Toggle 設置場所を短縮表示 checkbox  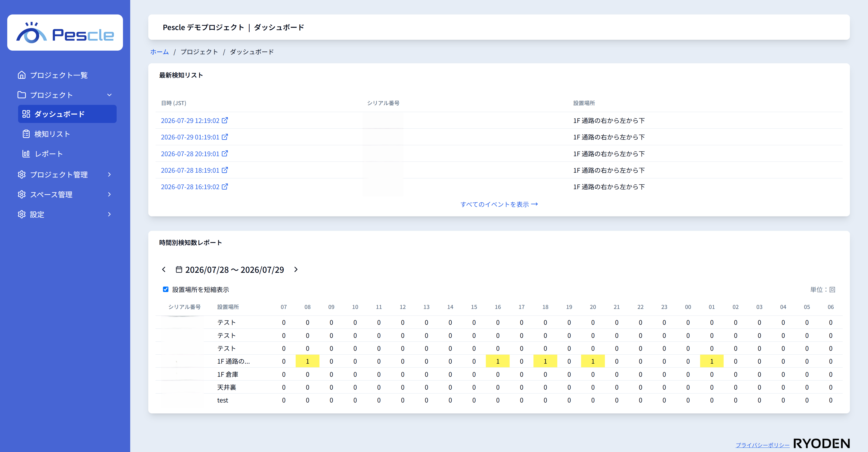click(x=165, y=289)
